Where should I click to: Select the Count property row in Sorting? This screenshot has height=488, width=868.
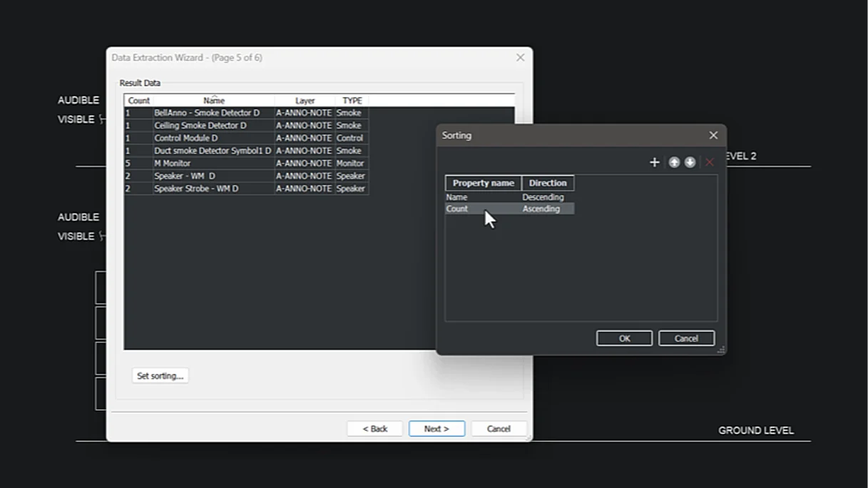click(x=509, y=209)
